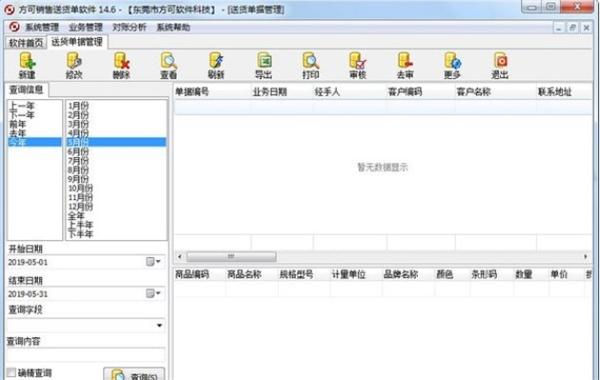600x380 pixels.
Task: Click the 单据编号 column header
Action: (212, 92)
